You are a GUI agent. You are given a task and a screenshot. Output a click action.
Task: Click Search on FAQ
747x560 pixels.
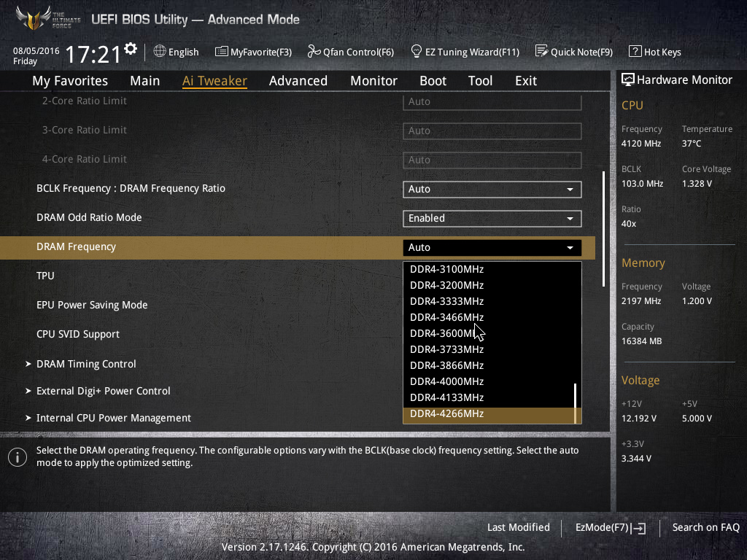pyautogui.click(x=706, y=527)
